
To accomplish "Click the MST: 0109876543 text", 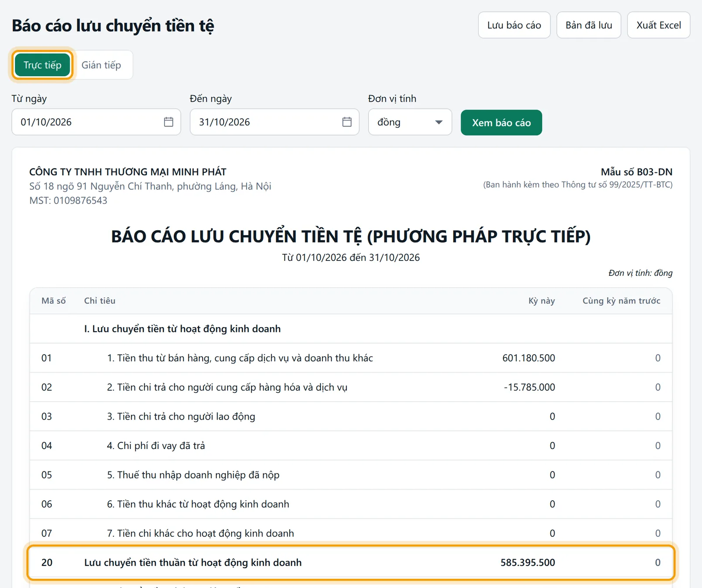I will [x=68, y=200].
